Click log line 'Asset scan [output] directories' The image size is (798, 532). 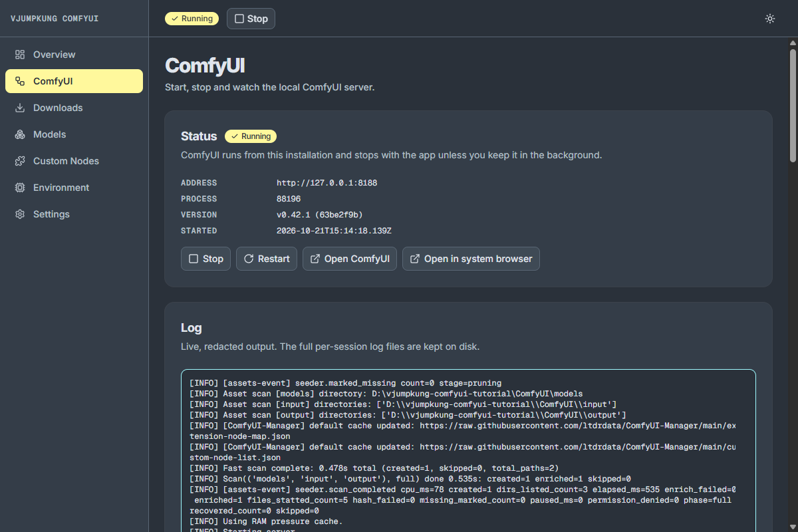[x=408, y=415]
